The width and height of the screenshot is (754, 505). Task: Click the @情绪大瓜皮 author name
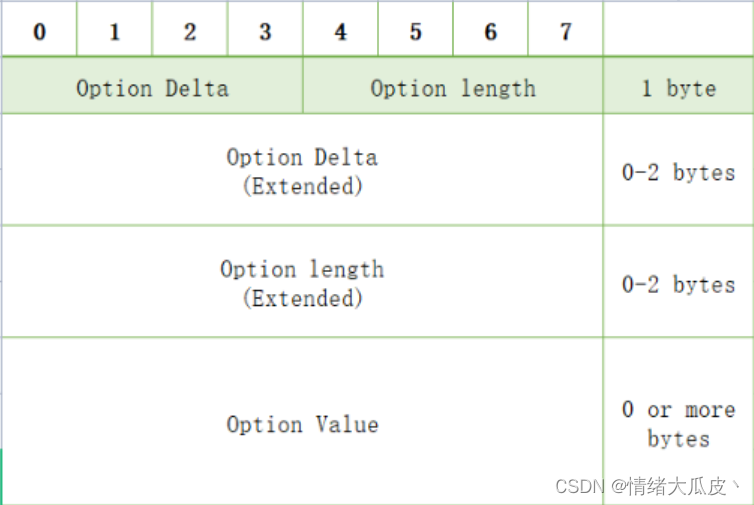676,487
